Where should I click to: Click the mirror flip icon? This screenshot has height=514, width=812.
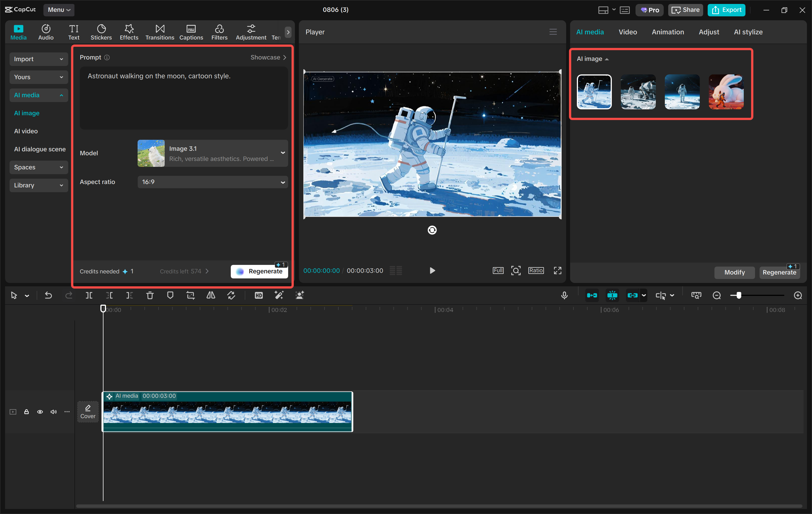click(x=211, y=295)
